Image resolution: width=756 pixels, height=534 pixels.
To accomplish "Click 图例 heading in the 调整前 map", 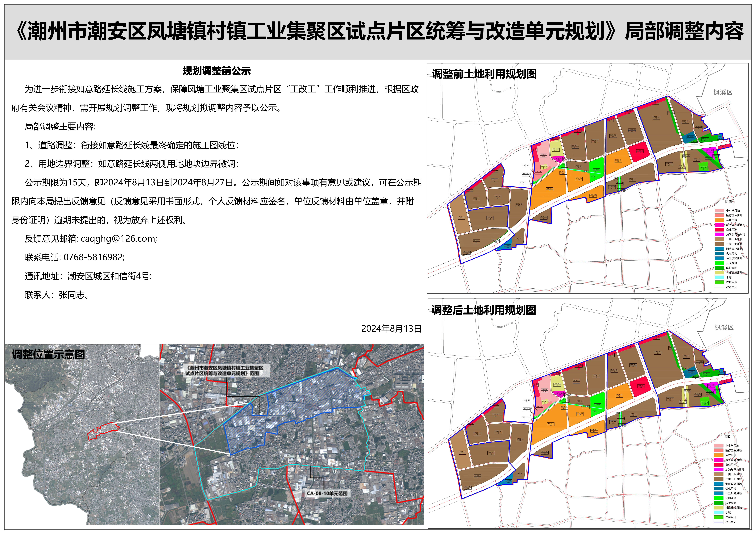I will pyautogui.click(x=729, y=202).
